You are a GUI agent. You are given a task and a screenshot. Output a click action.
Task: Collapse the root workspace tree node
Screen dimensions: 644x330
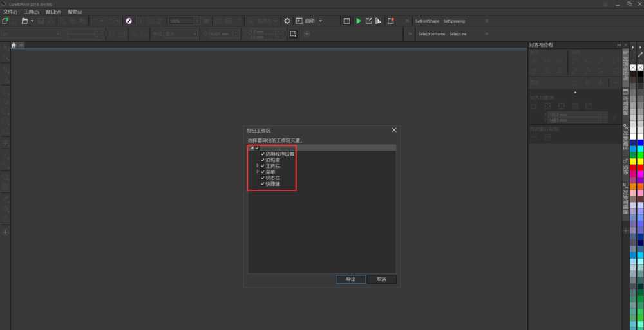click(251, 148)
